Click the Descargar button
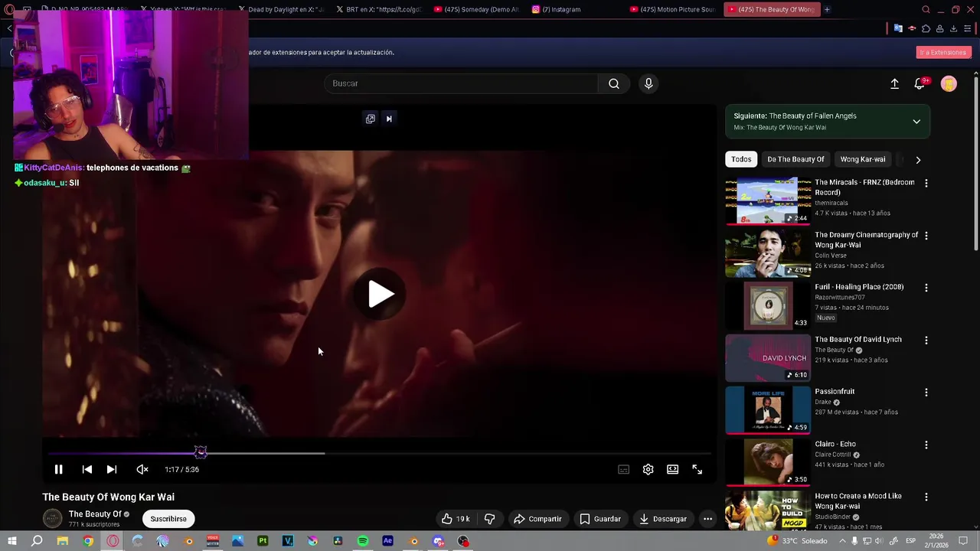The height and width of the screenshot is (551, 980). click(663, 519)
